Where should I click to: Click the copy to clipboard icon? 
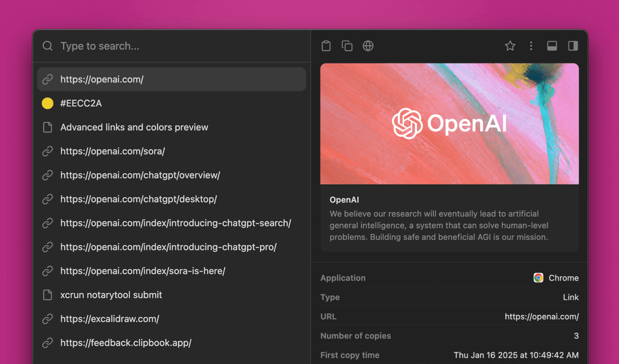click(x=347, y=46)
